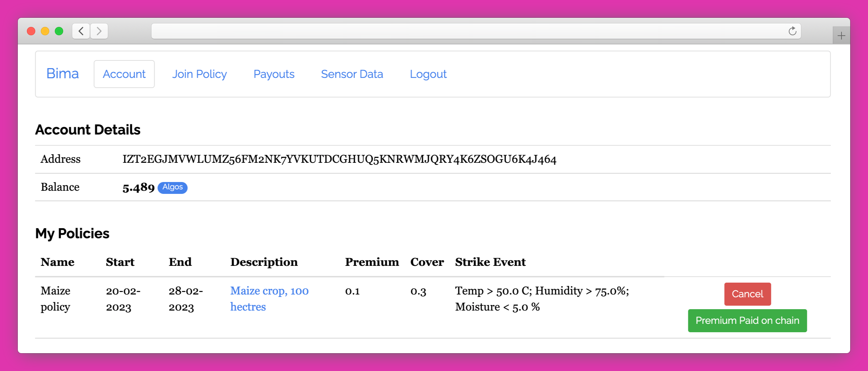The image size is (868, 371).
Task: Maximize the window with the green button
Action: coord(59,31)
